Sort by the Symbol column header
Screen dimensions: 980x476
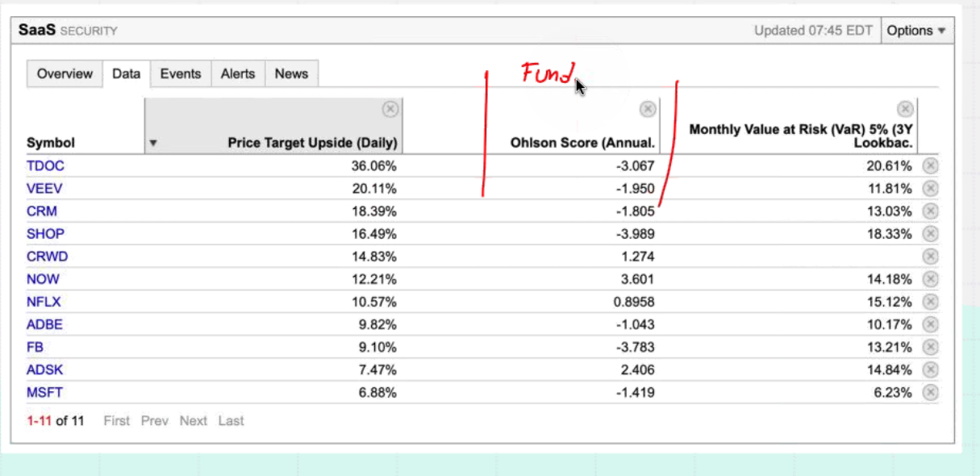[x=51, y=143]
